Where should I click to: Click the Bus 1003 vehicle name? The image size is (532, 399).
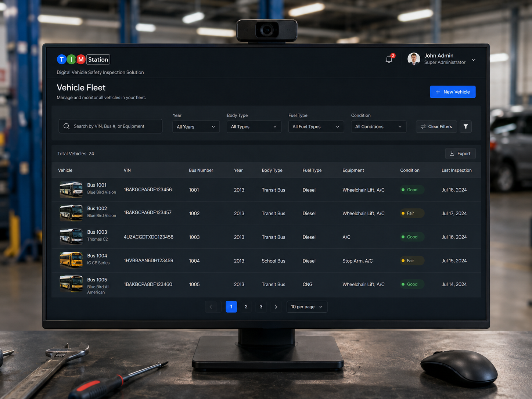97,232
